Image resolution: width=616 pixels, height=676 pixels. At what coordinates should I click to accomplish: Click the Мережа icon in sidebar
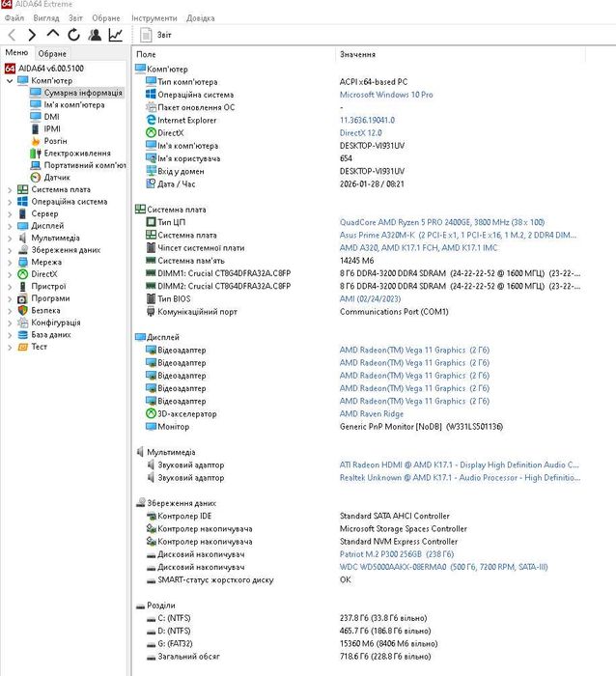[22, 262]
